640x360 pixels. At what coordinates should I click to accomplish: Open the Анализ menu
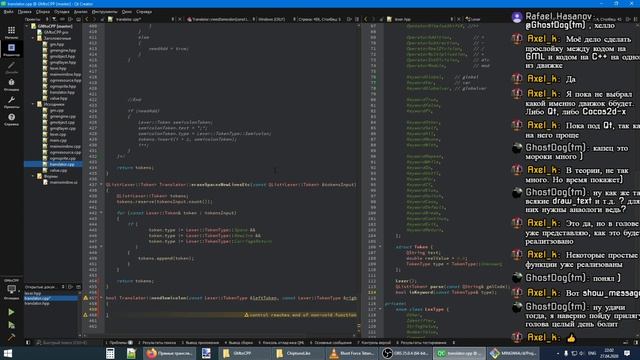pos(80,12)
